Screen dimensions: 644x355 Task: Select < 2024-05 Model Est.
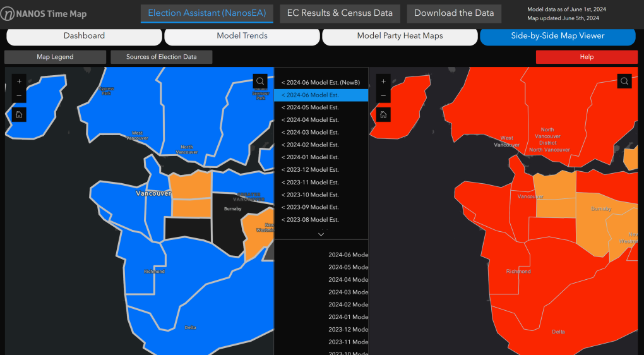click(321, 107)
